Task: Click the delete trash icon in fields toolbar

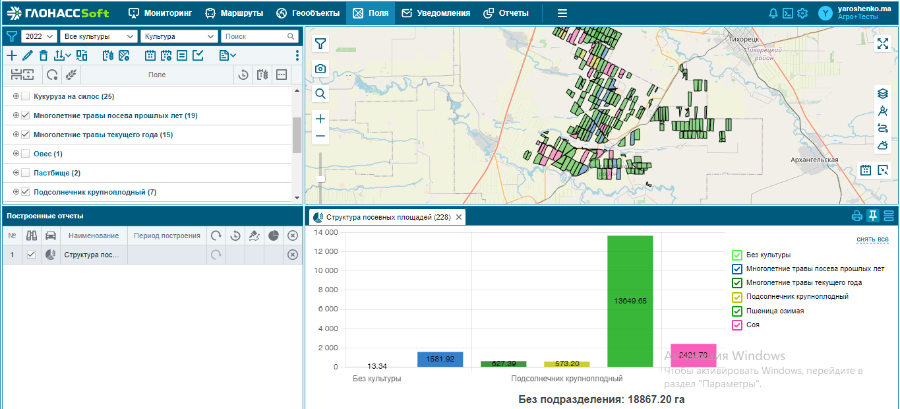Action: tap(42, 55)
